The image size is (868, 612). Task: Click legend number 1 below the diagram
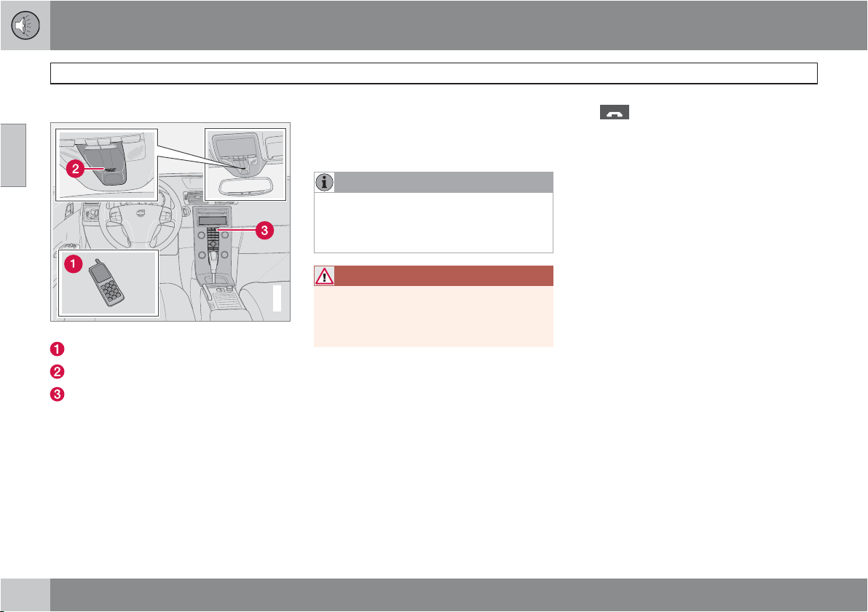pos(57,349)
